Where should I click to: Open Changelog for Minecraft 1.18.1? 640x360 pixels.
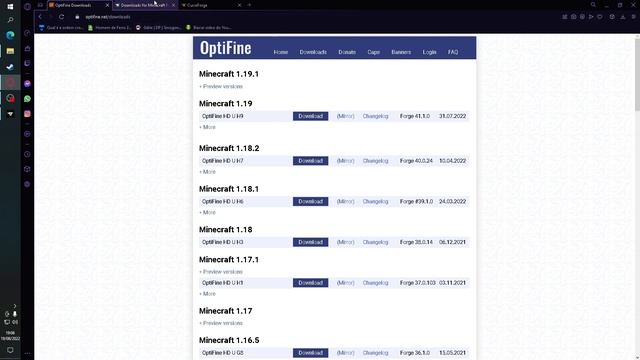click(x=376, y=202)
